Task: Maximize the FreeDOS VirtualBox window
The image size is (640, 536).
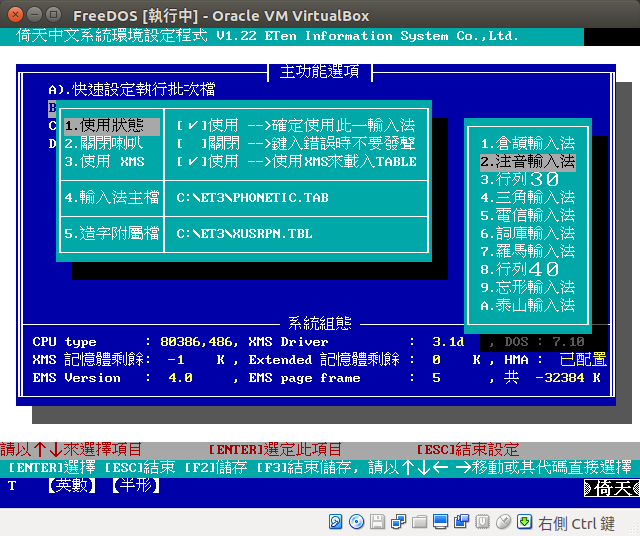Action: click(x=53, y=15)
